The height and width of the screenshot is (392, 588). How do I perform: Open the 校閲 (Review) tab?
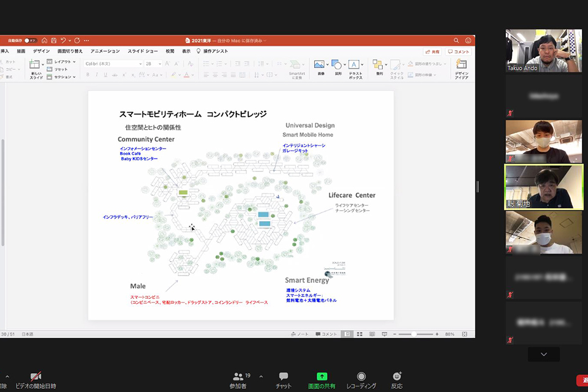pyautogui.click(x=170, y=51)
